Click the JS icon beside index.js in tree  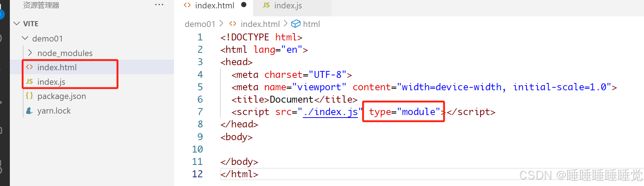click(x=30, y=82)
